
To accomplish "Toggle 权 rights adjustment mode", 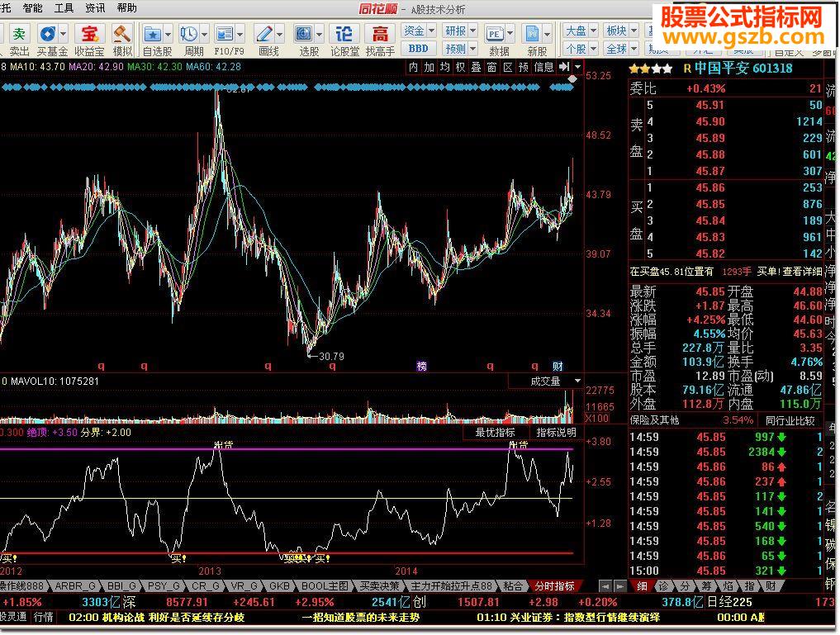I will (460, 67).
